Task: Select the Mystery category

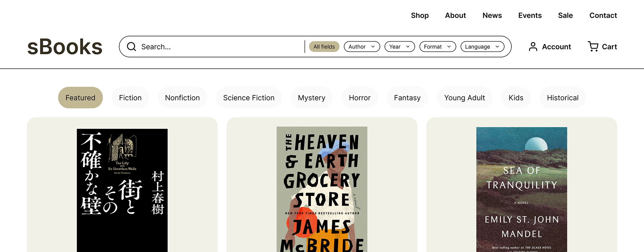Action: pyautogui.click(x=311, y=98)
